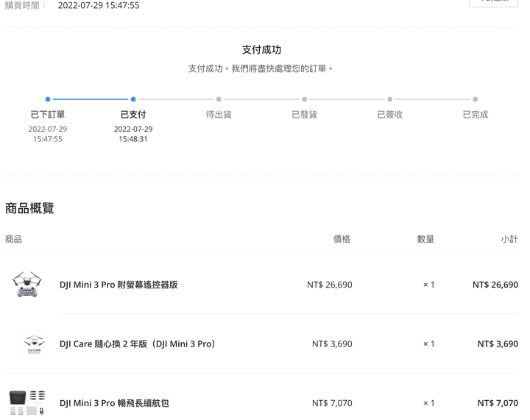Select the 待出貨 progress step dot
This screenshot has height=420, width=530.
tap(219, 99)
